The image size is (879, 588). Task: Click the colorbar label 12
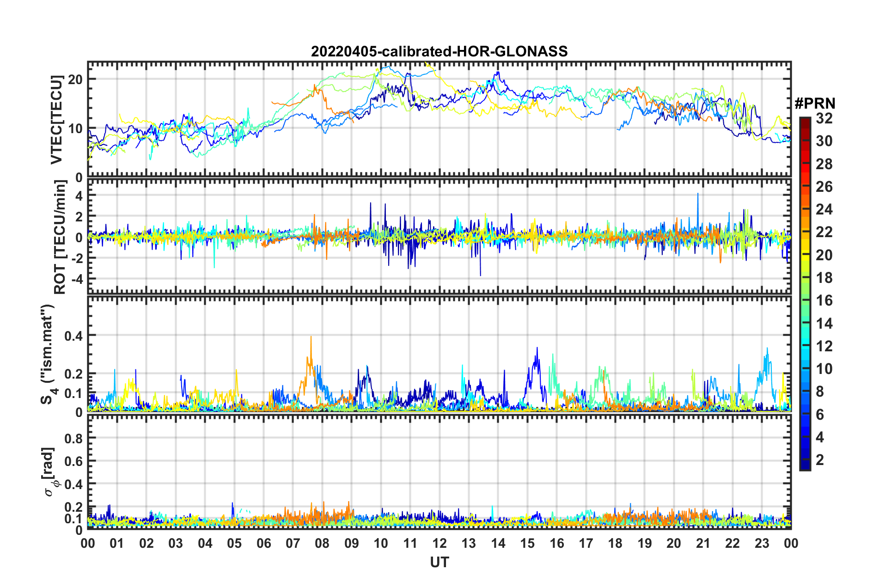click(824, 346)
